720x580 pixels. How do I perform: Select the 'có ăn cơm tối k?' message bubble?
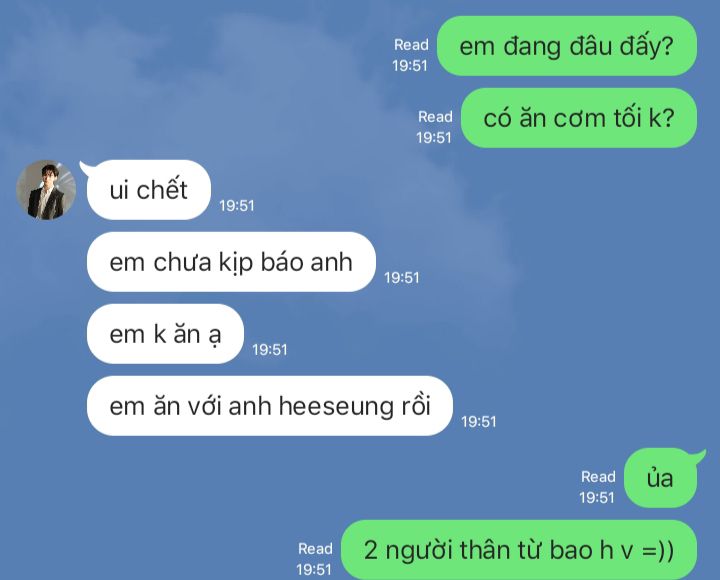tap(579, 118)
